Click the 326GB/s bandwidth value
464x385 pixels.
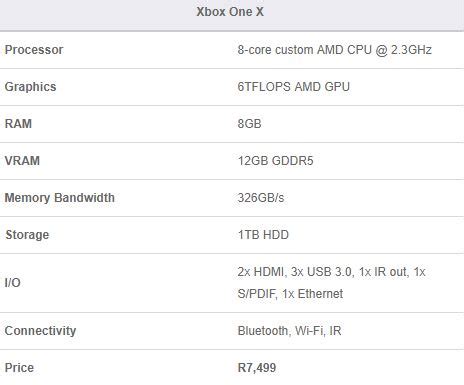(x=261, y=198)
